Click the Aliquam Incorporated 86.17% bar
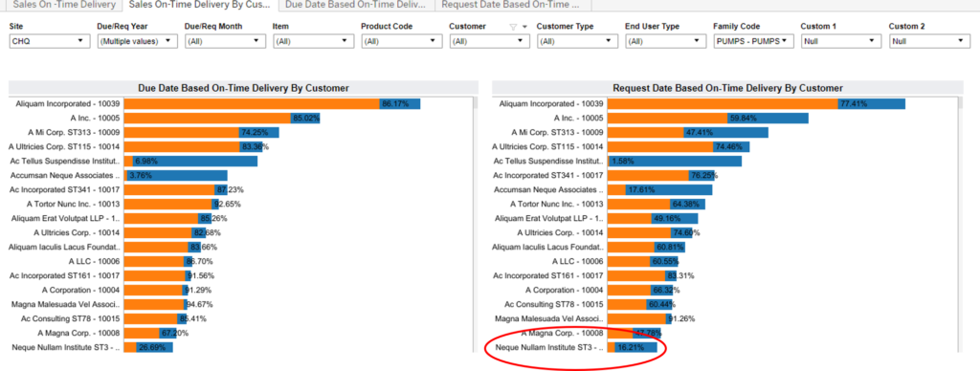 coord(272,103)
